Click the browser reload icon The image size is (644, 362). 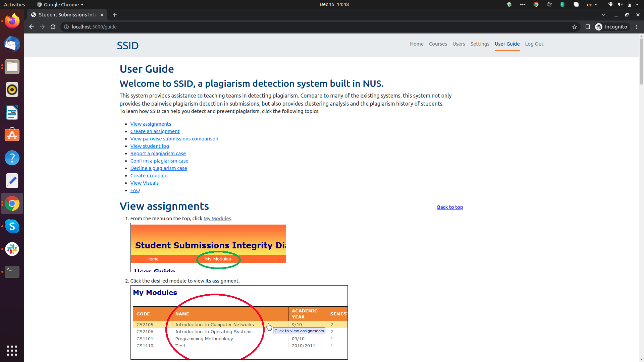[x=53, y=27]
